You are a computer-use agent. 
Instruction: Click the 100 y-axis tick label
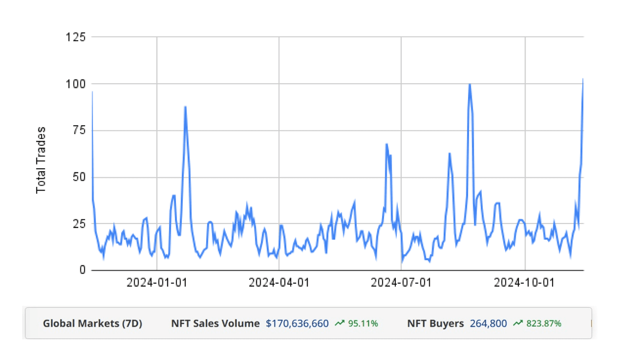coord(76,84)
